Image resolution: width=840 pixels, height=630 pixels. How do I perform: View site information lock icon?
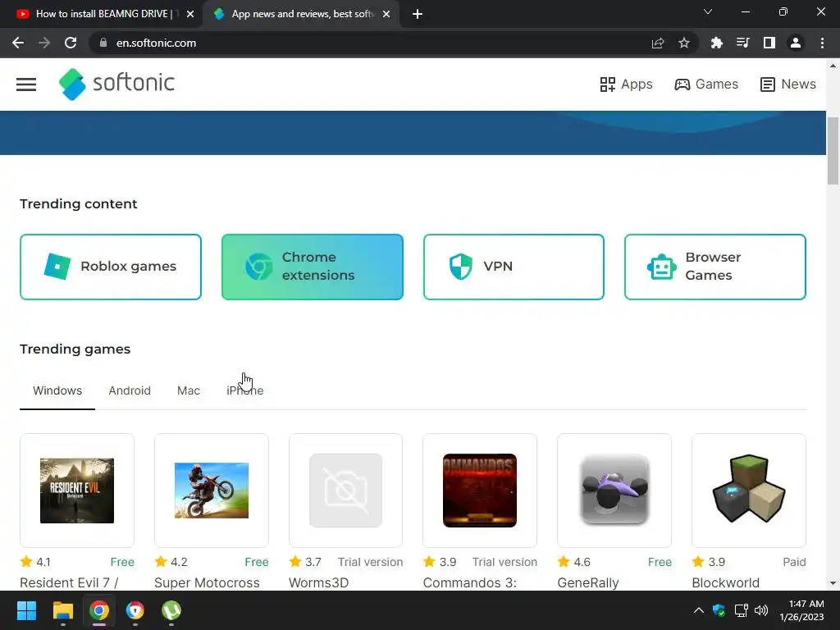pos(103,43)
